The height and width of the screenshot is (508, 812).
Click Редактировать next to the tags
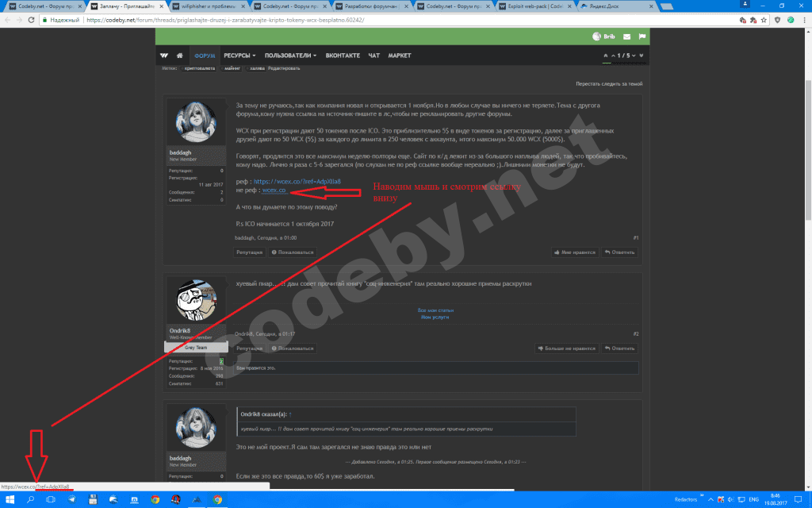point(284,68)
